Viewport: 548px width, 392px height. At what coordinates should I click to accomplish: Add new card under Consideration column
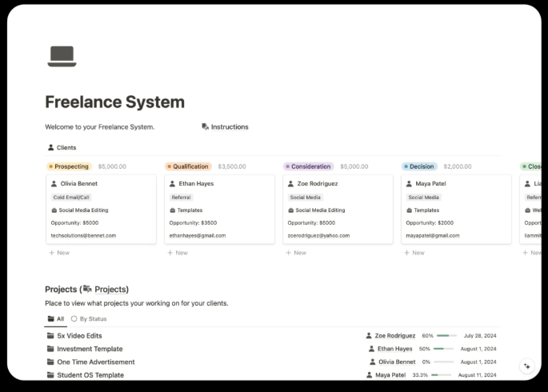click(x=296, y=253)
